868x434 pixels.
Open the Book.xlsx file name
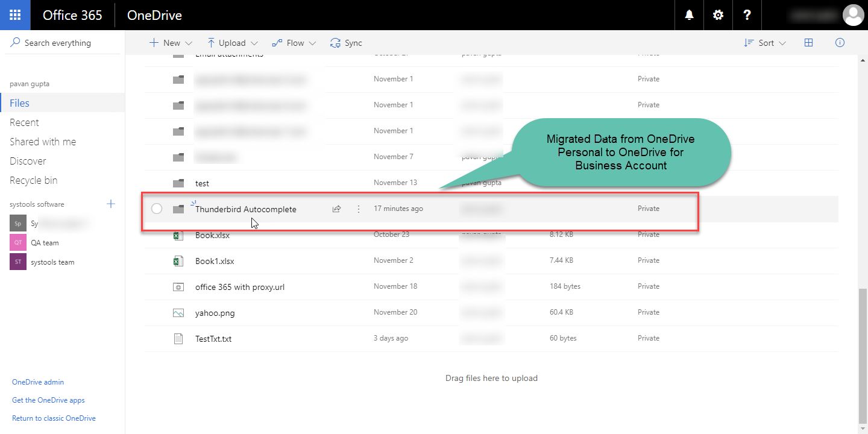coord(212,235)
